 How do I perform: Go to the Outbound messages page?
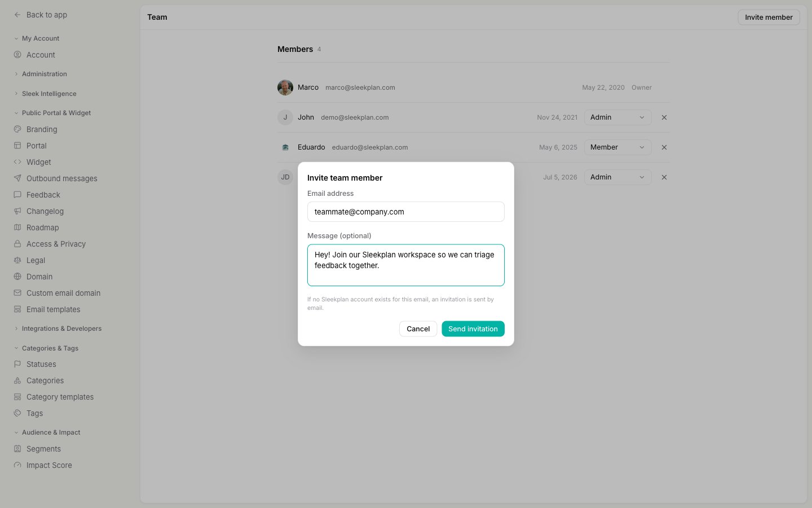point(62,178)
